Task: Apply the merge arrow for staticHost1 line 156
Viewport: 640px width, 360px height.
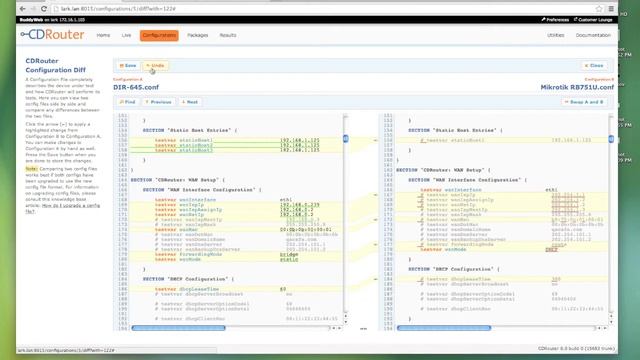Action: point(376,140)
